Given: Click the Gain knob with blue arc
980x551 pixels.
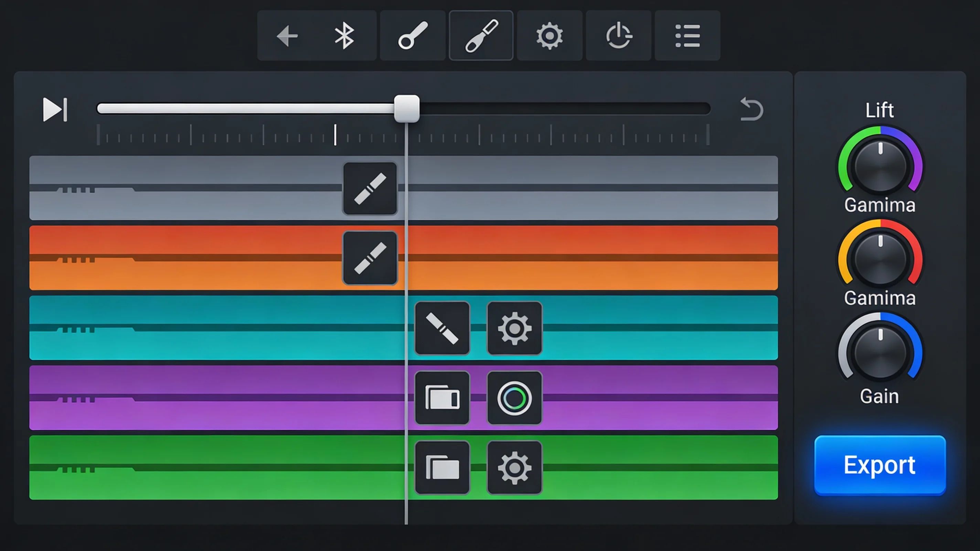Looking at the screenshot, I should (x=880, y=352).
